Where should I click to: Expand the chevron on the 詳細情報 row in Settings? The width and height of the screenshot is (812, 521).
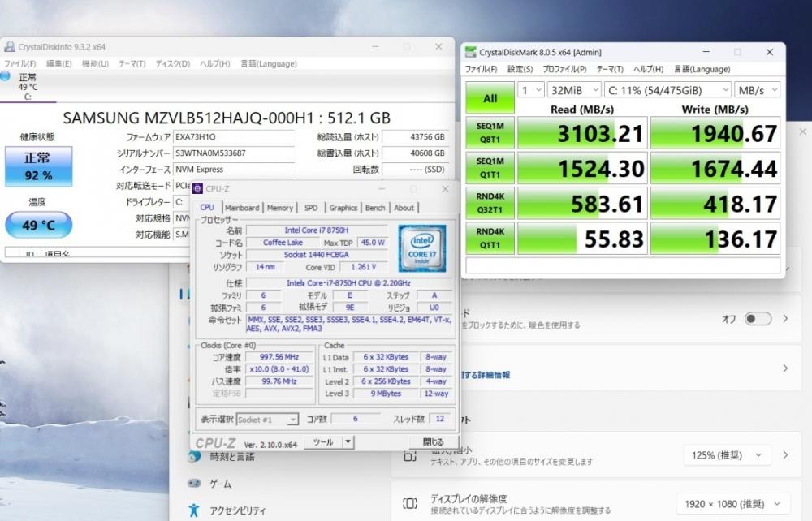point(785,368)
